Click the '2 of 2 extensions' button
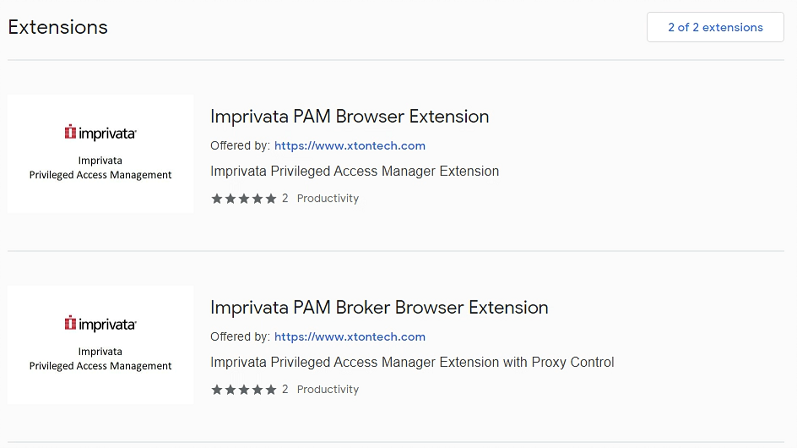The image size is (797, 448). [715, 28]
